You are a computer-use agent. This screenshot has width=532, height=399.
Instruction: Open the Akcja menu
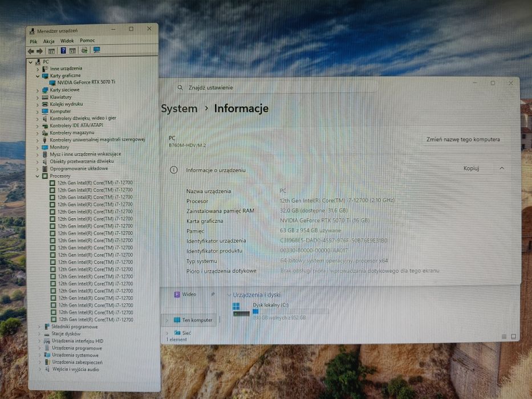tap(48, 41)
